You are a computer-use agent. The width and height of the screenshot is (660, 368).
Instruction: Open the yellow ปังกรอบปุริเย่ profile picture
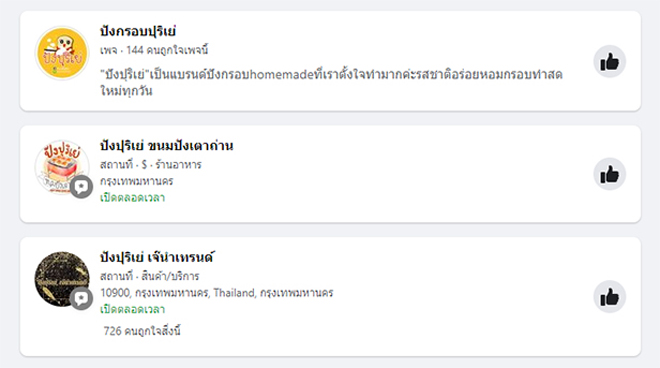tap(62, 53)
